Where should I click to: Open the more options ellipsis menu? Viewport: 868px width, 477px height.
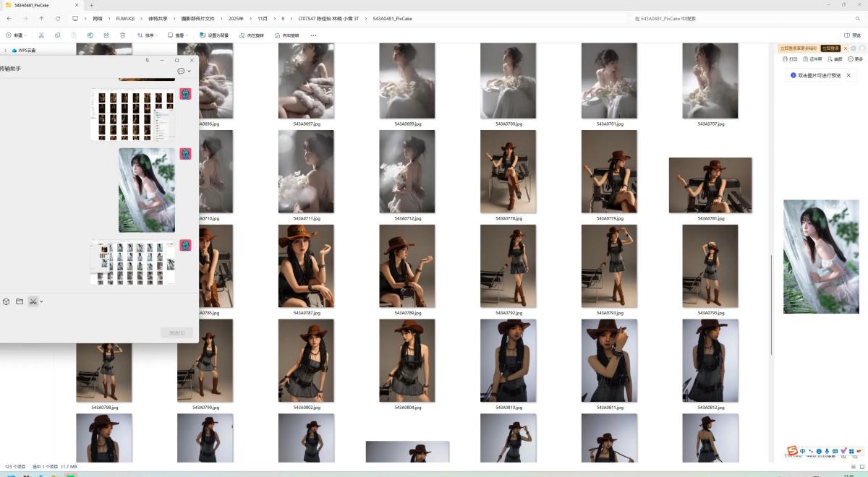tap(313, 35)
